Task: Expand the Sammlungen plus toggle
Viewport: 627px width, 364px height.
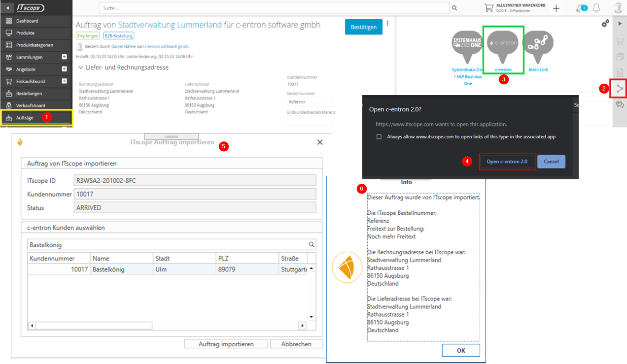Action: 64,57
